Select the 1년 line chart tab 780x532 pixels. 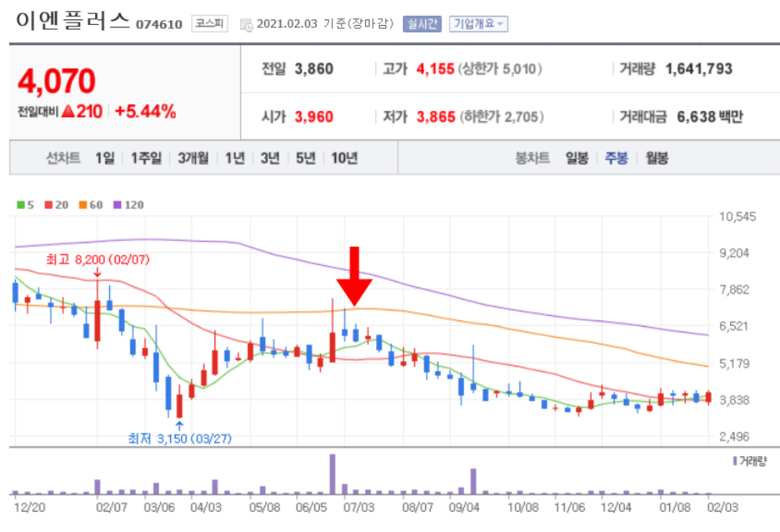point(235,158)
